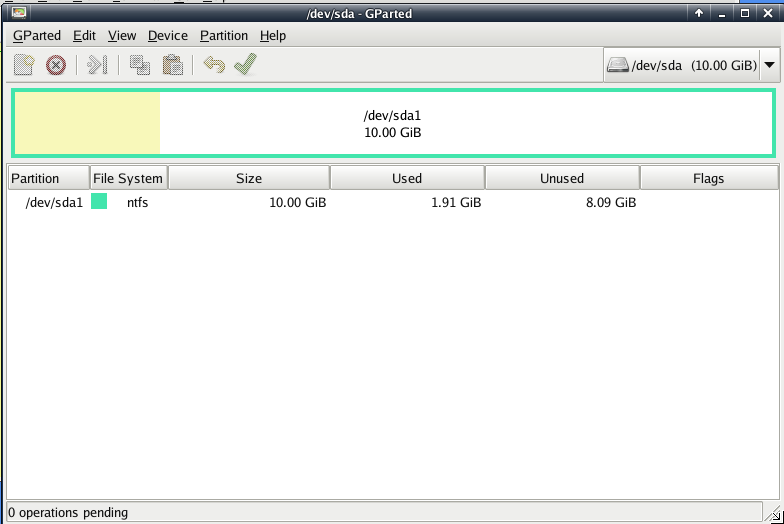Screen dimensions: 784x524
Task: Open the GParted menu
Action: (x=37, y=35)
